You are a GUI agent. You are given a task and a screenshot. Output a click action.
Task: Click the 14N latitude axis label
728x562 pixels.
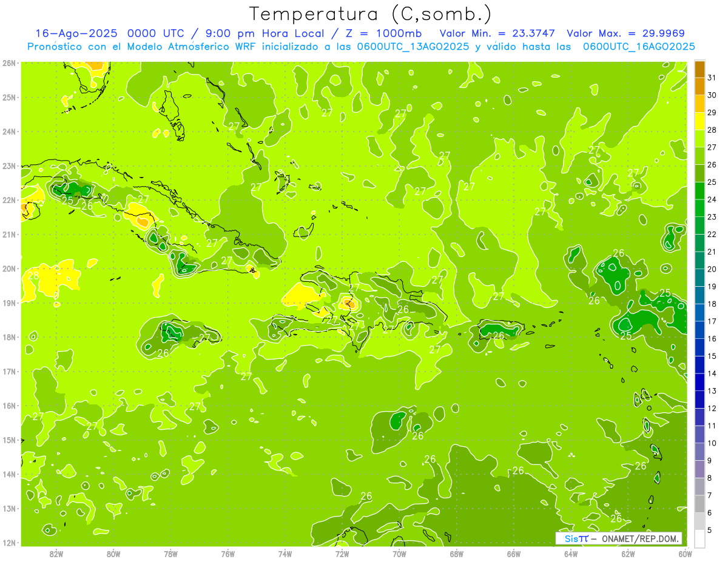coord(8,474)
